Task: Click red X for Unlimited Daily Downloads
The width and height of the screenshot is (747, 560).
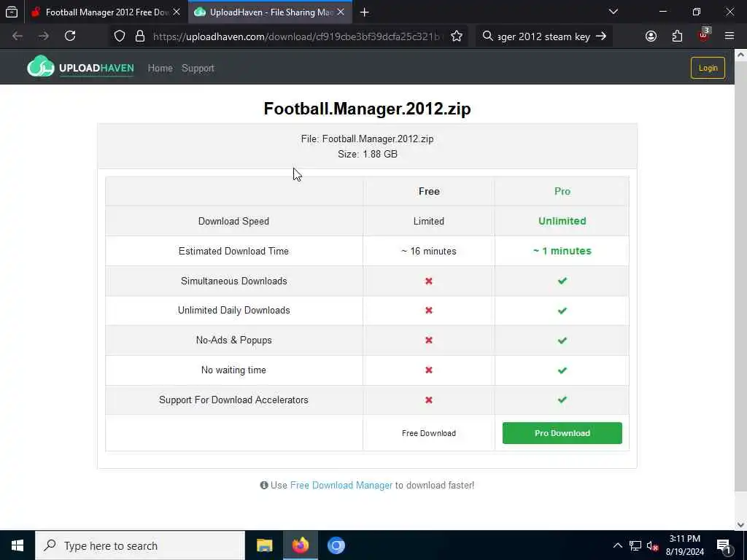Action: click(429, 311)
